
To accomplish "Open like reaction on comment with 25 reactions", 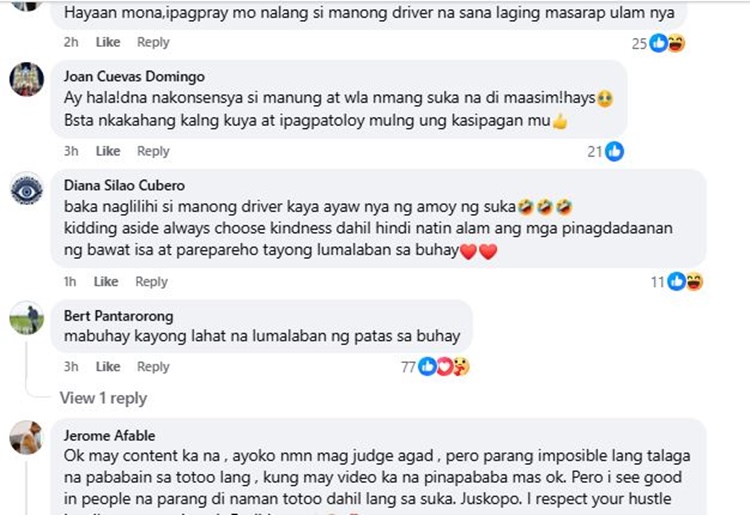I will (x=659, y=43).
